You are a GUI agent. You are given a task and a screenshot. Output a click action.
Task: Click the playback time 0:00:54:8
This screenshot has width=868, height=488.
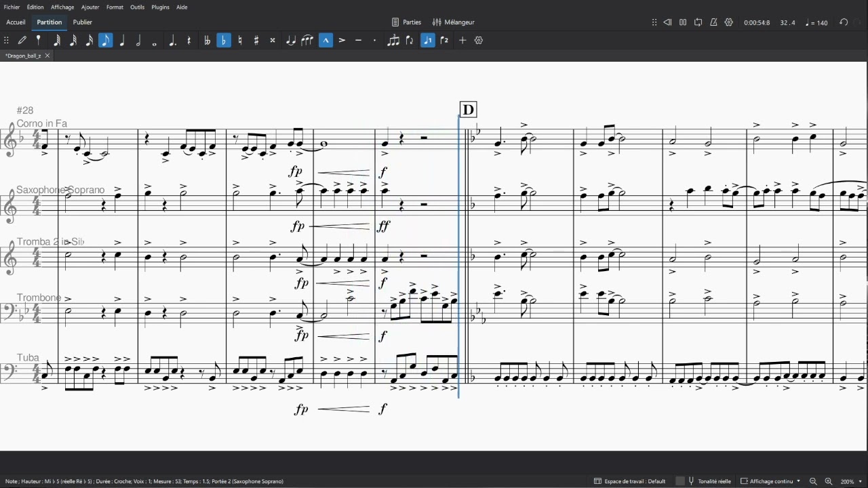pos(757,22)
